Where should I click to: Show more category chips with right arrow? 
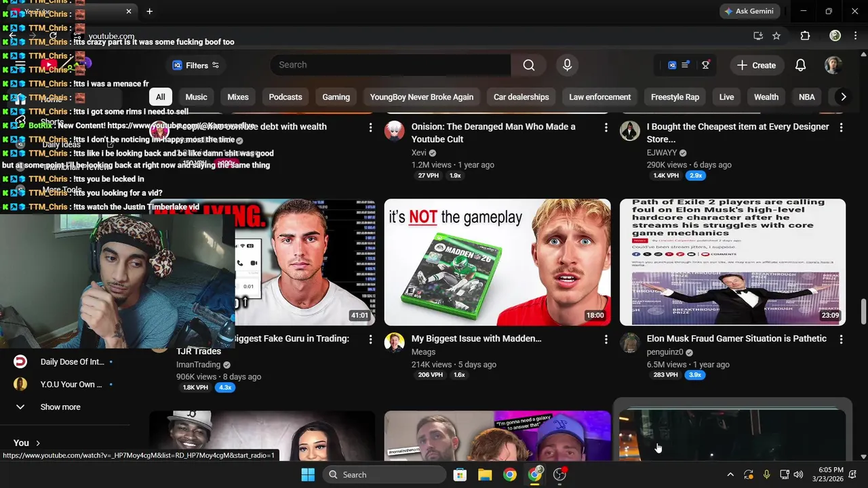pyautogui.click(x=843, y=97)
